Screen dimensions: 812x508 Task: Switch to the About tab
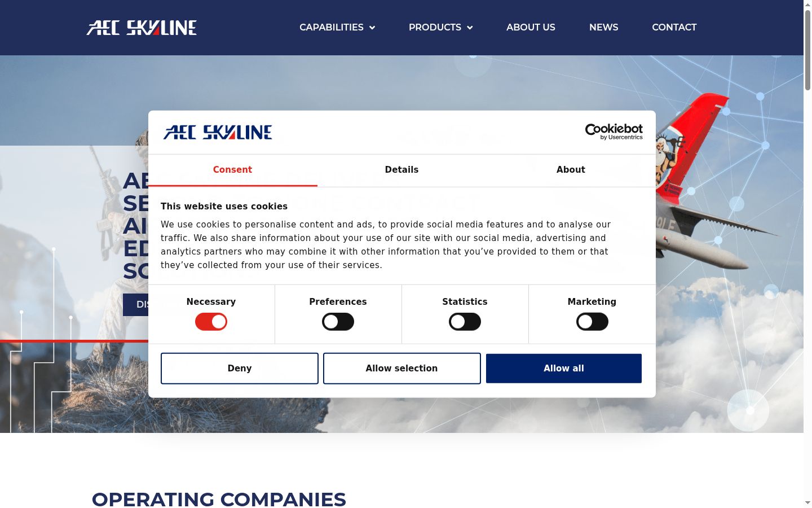pyautogui.click(x=571, y=170)
